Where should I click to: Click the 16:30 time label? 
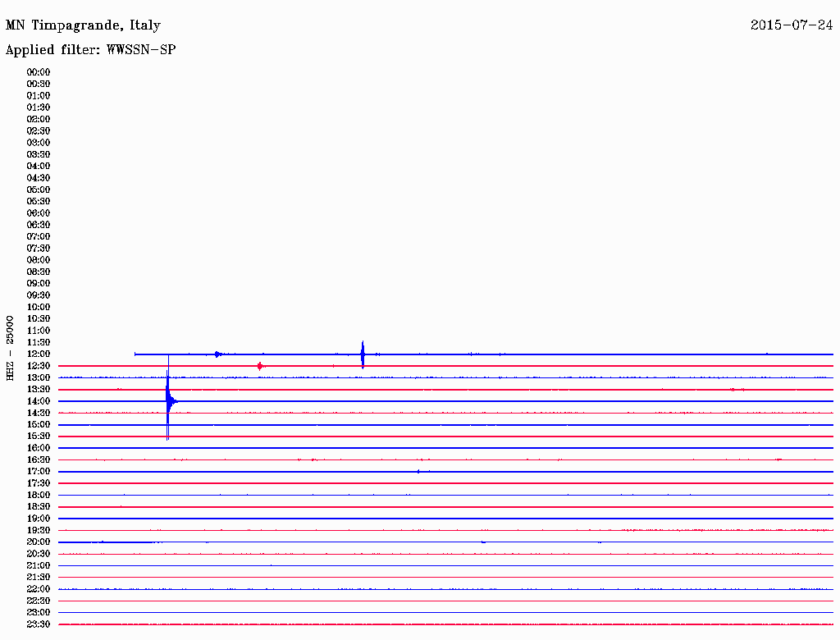point(38,460)
